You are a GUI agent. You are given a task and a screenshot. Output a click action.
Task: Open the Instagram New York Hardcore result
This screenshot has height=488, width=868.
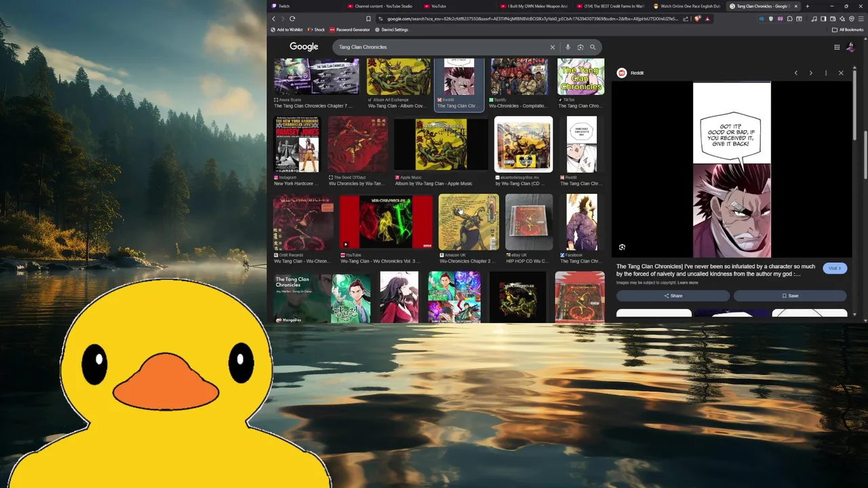pyautogui.click(x=297, y=144)
